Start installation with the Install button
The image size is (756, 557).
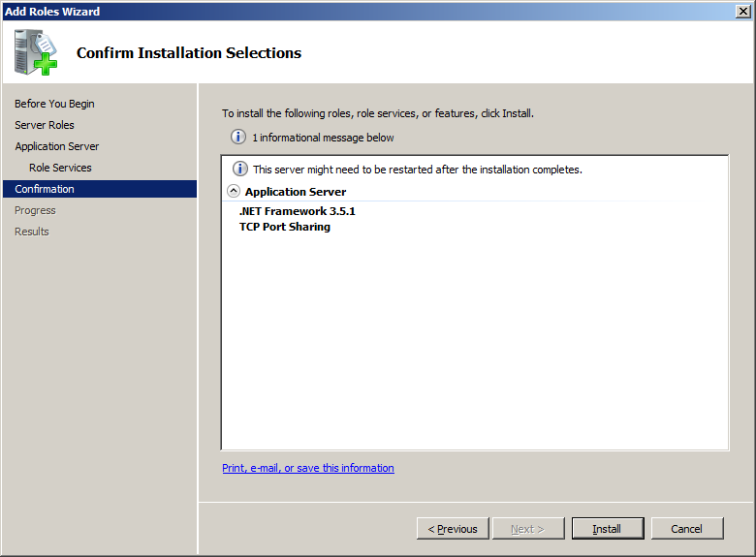pyautogui.click(x=607, y=529)
